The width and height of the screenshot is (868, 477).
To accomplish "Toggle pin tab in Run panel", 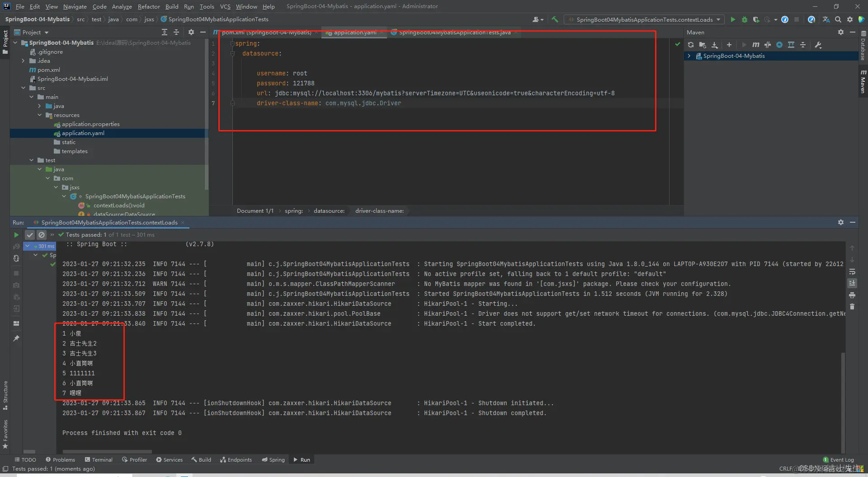I will pyautogui.click(x=16, y=338).
